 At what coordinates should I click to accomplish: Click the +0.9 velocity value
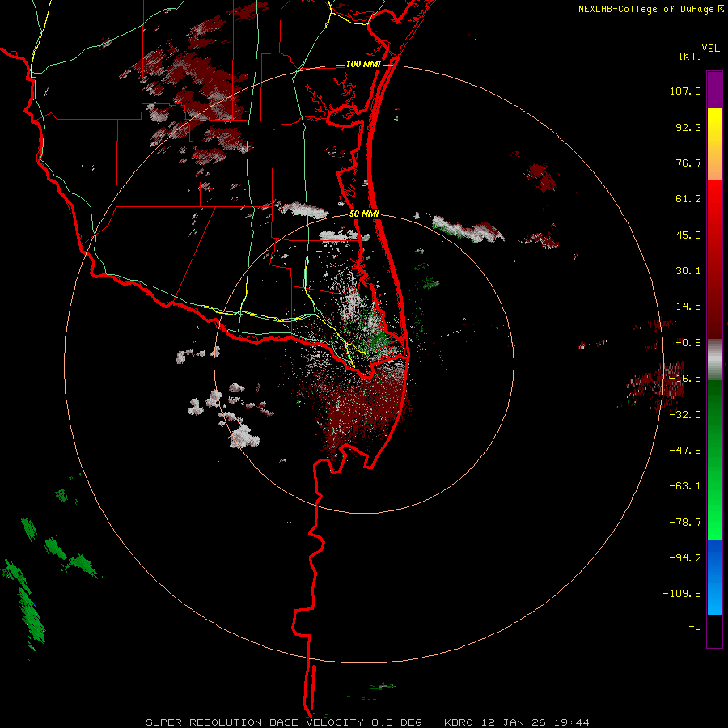point(688,343)
